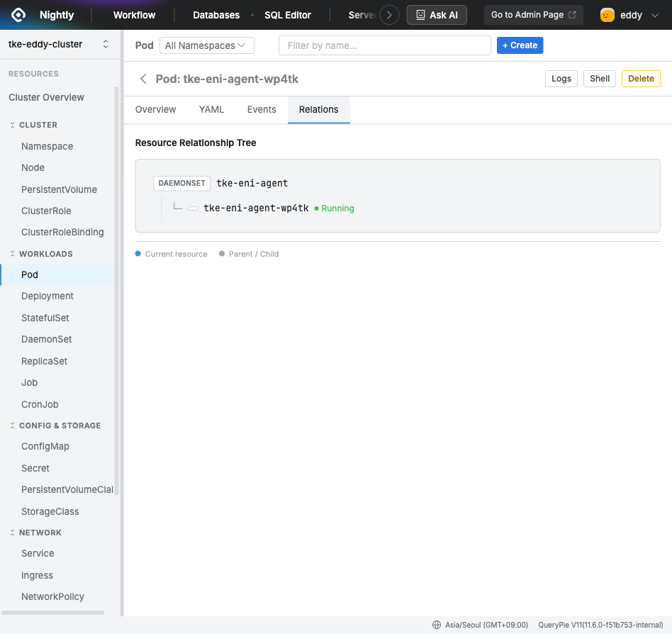This screenshot has height=634, width=672.
Task: Open StatefulSet in sidebar
Action: [45, 318]
